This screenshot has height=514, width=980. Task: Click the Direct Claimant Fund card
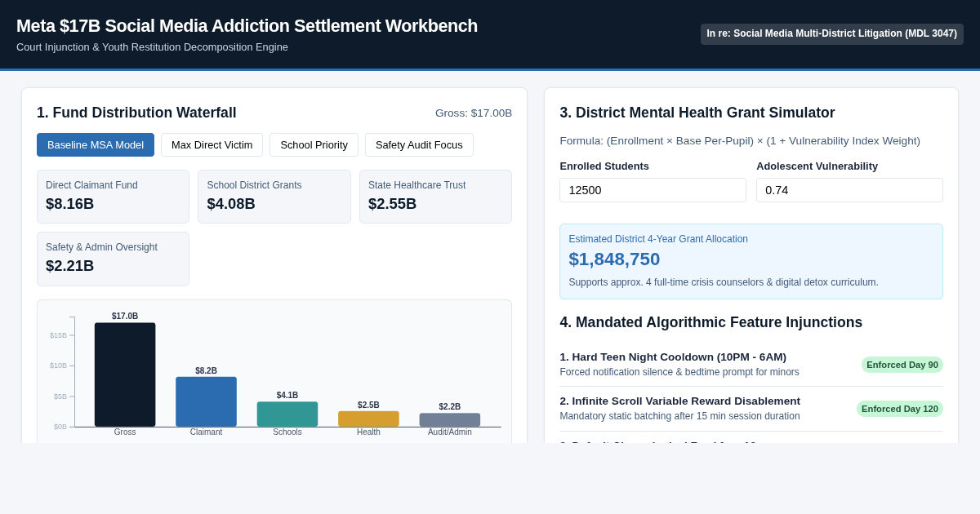coord(113,197)
